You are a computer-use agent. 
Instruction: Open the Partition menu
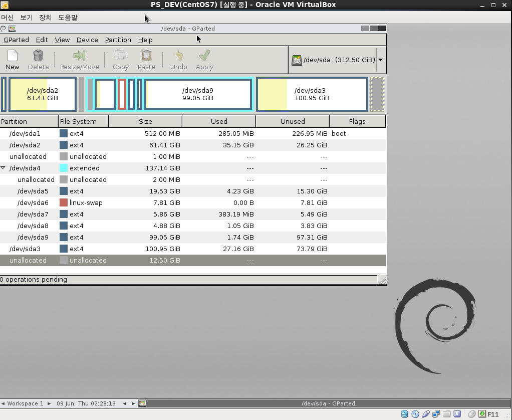(118, 40)
